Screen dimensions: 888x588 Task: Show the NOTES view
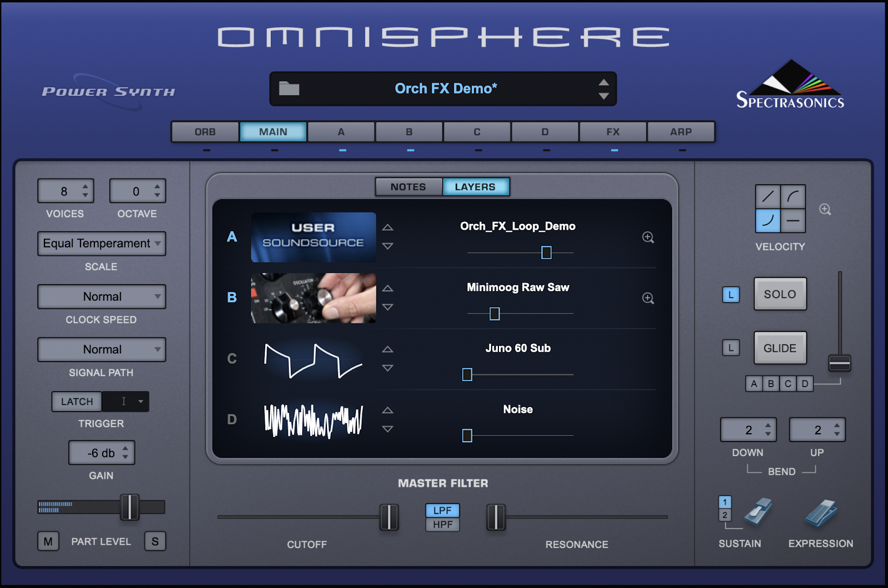[408, 187]
